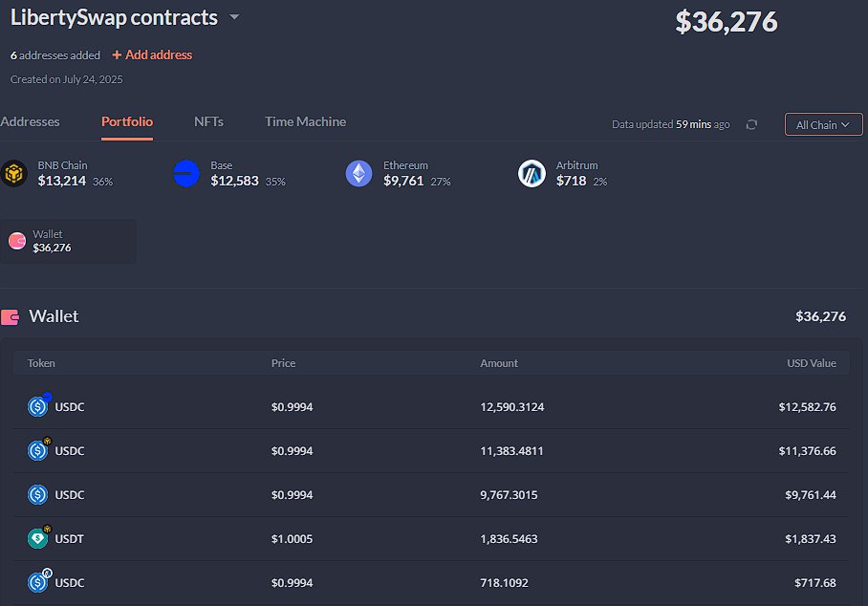
Task: Click the Base chain logo icon
Action: pos(186,174)
